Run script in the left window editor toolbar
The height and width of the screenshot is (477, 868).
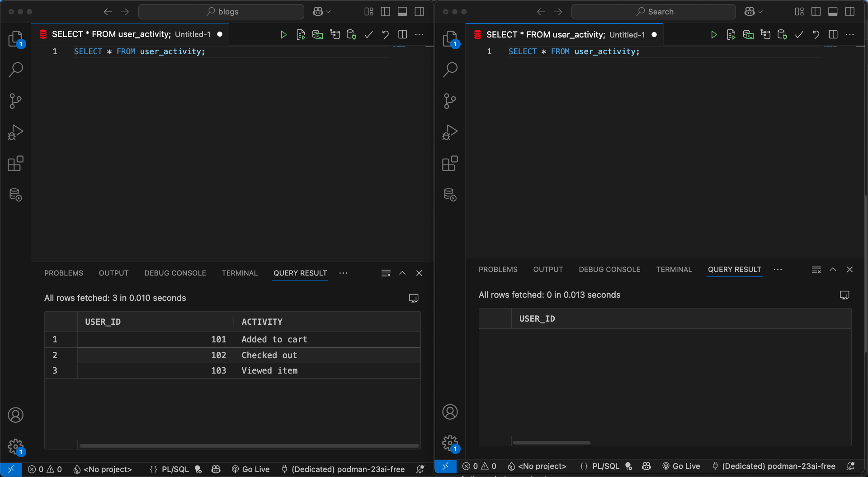click(x=301, y=35)
